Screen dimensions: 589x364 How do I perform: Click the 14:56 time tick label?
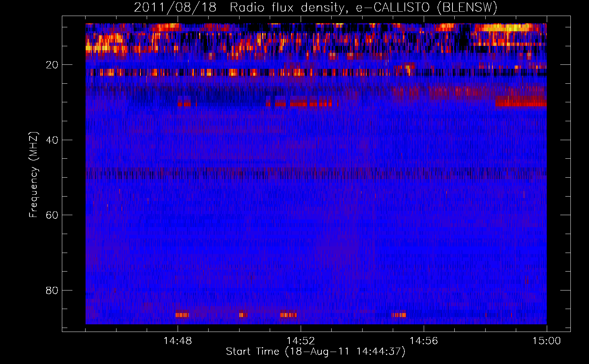click(424, 341)
